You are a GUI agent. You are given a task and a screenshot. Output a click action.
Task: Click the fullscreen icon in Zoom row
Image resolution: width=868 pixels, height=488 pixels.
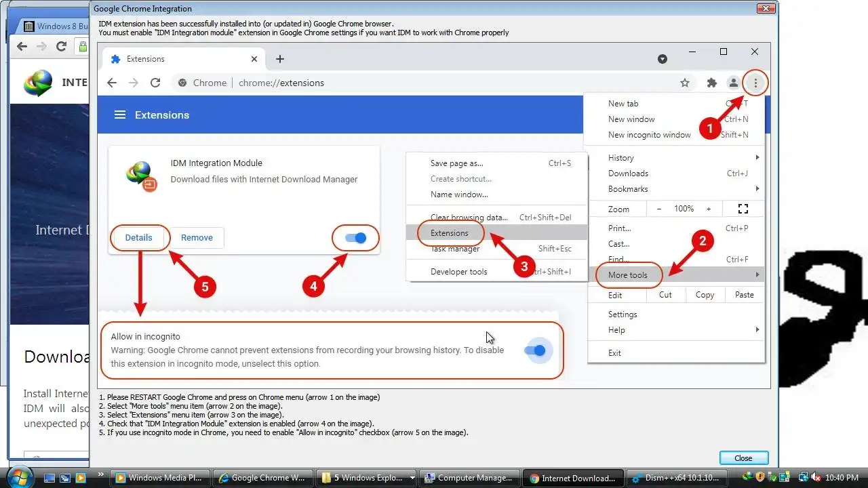[x=743, y=209]
